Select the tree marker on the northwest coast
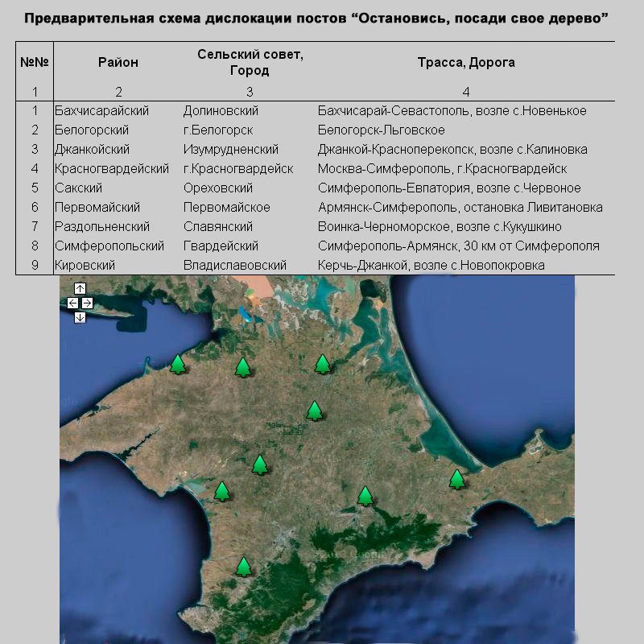Image resolution: width=644 pixels, height=644 pixels. point(178,365)
